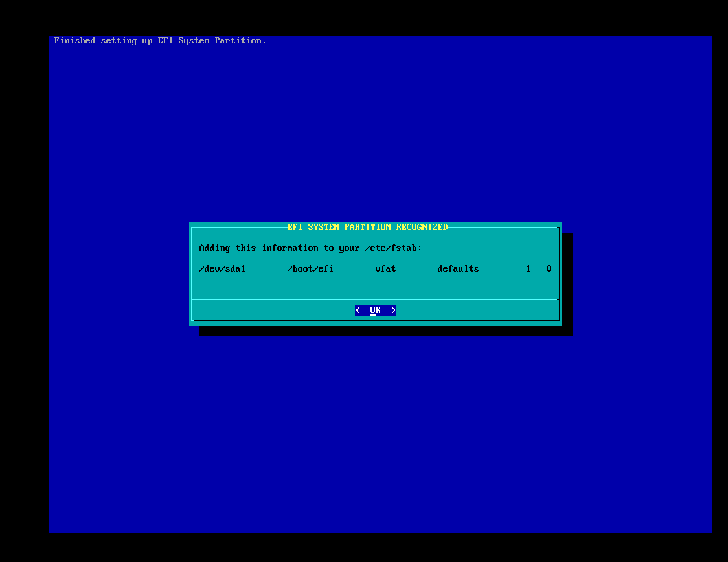
Task: Click the right angle bracket of OK
Action: [393, 310]
